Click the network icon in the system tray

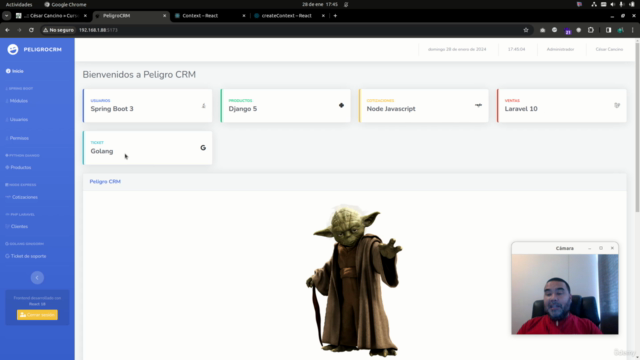pyautogui.click(x=594, y=4)
